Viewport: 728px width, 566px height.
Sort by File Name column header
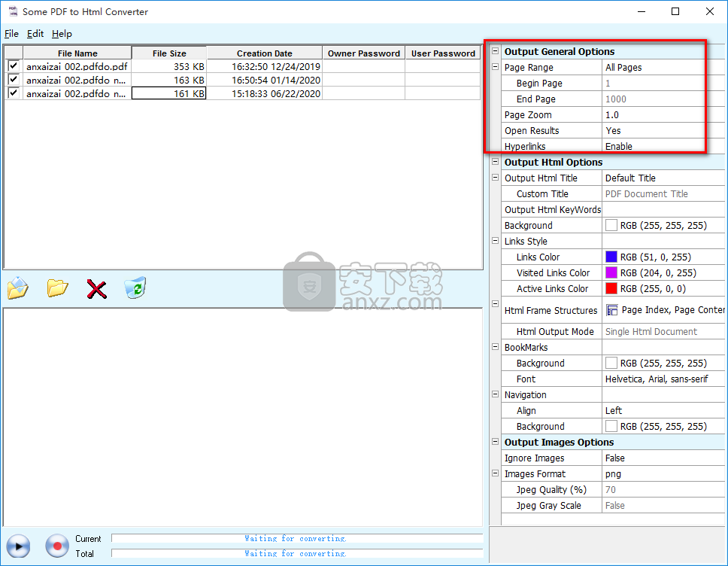click(x=77, y=53)
